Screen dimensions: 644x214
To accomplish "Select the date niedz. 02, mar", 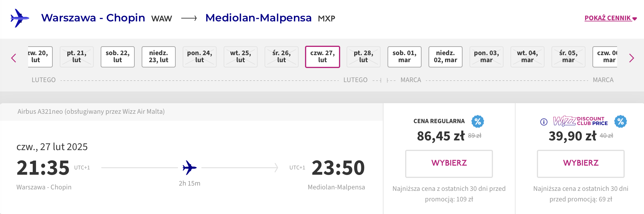I will click(446, 57).
